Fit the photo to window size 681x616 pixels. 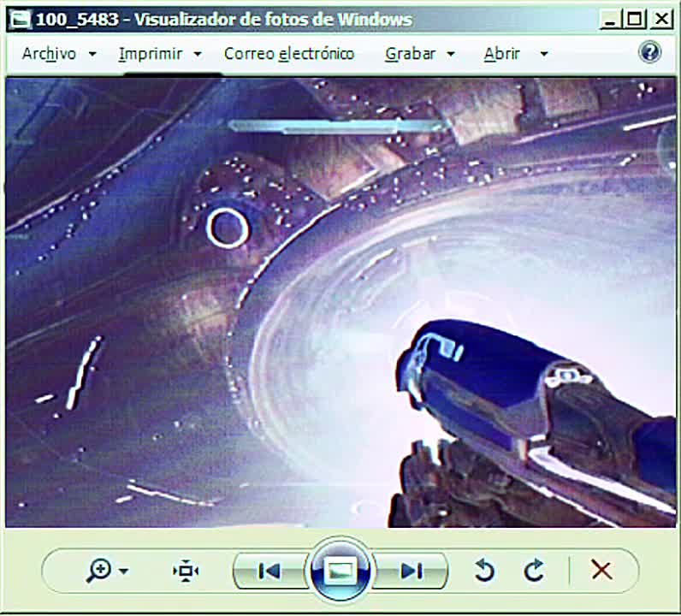186,571
